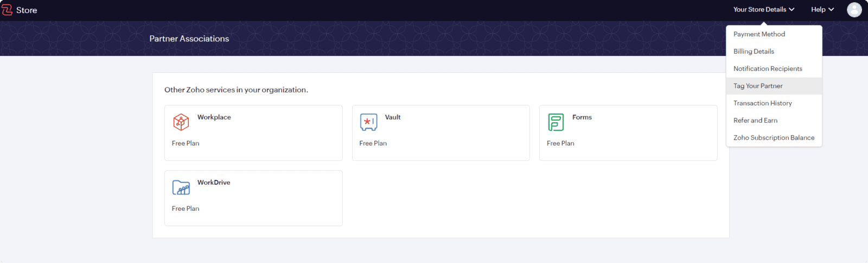Click Free Plan under Forms

point(560,143)
